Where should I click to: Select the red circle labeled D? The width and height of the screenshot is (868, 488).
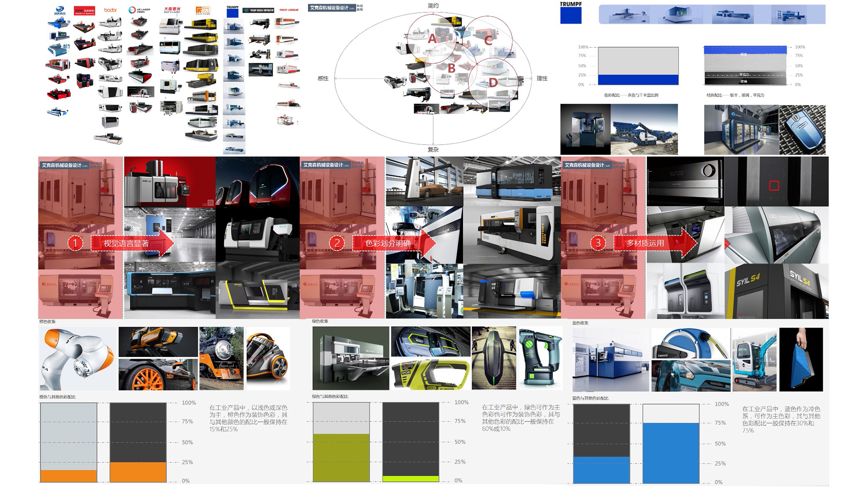click(493, 82)
